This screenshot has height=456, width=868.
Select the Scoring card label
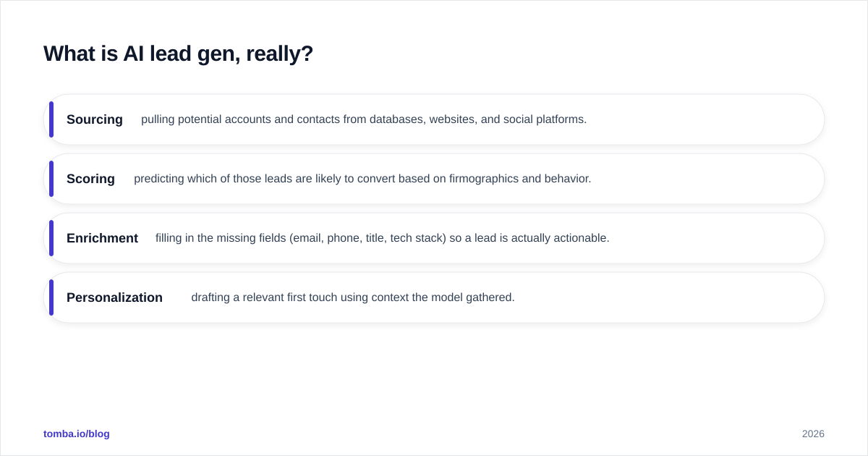90,179
